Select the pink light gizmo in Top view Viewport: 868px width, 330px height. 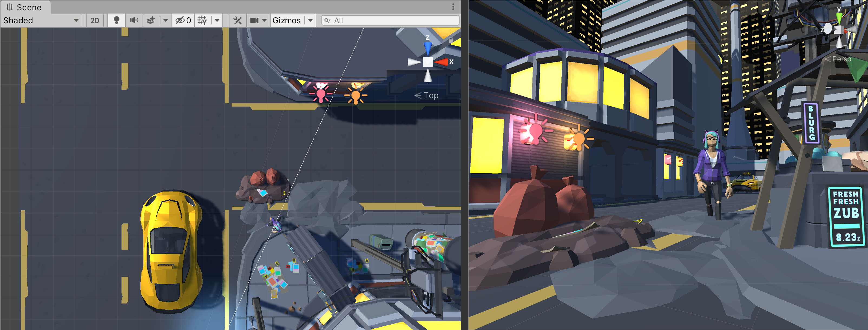pyautogui.click(x=321, y=94)
